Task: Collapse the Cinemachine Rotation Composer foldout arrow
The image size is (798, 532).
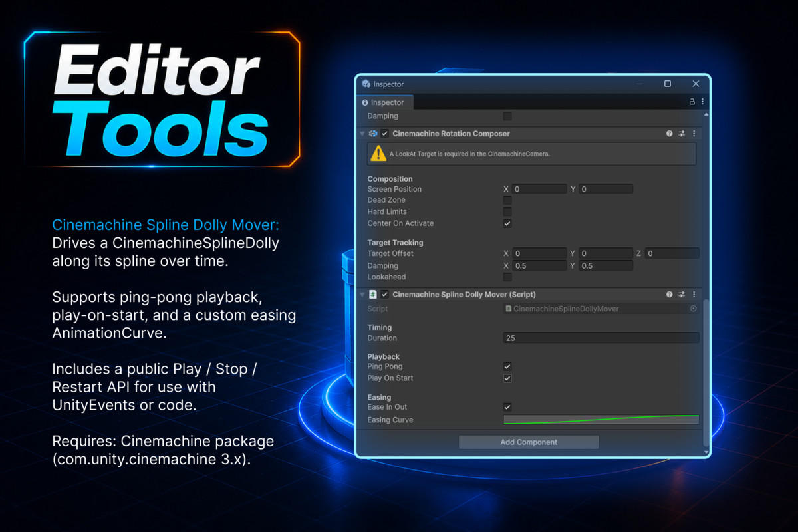Action: (363, 134)
